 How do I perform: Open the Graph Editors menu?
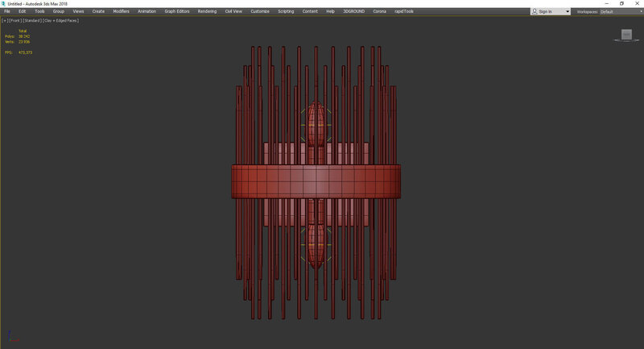coord(177,11)
